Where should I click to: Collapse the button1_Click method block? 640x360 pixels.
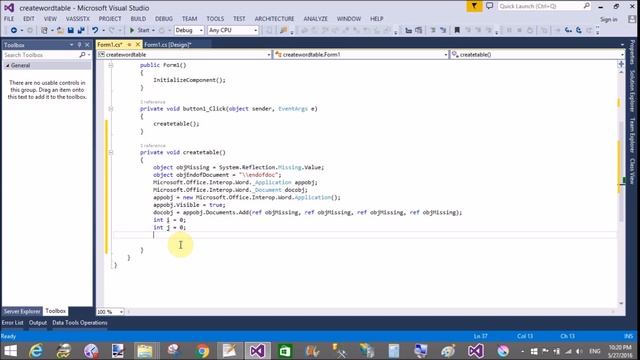[111, 109]
